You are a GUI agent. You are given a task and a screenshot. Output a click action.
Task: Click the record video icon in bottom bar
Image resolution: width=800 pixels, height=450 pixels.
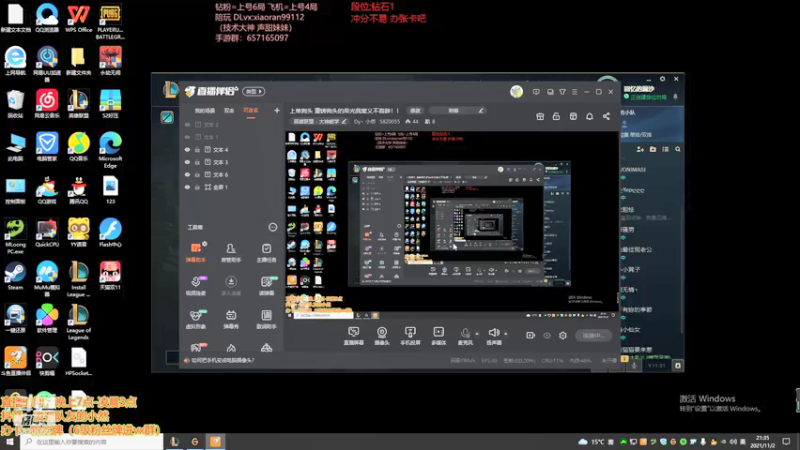(530, 335)
